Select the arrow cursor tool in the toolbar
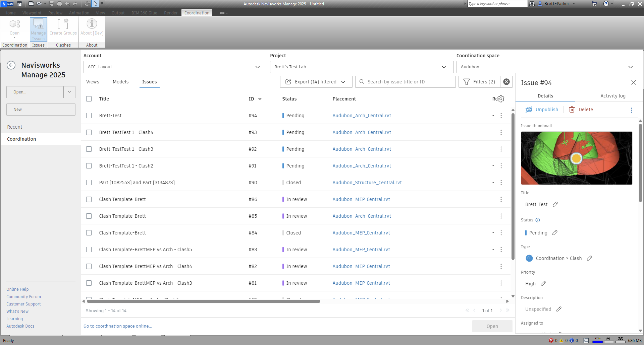The height and width of the screenshot is (345, 644). pyautogui.click(x=95, y=4)
